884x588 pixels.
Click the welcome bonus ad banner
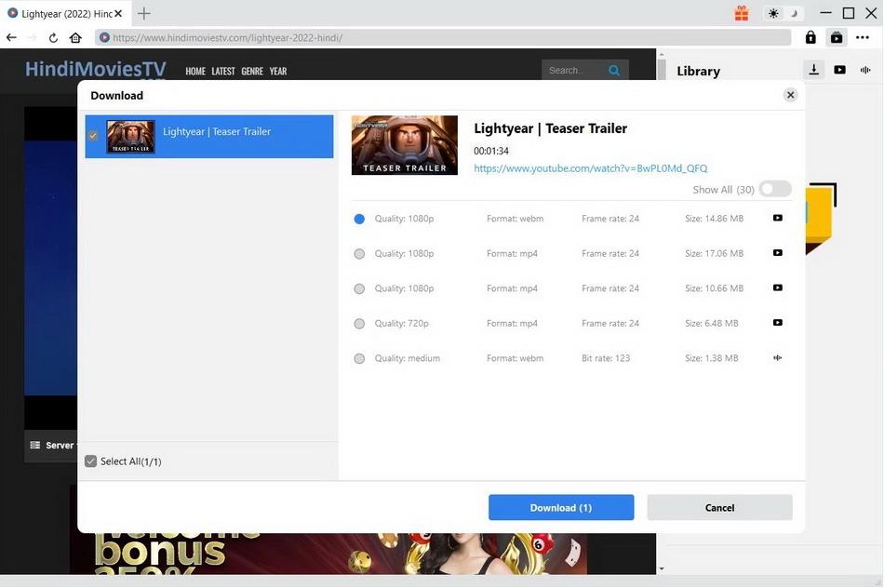click(328, 554)
